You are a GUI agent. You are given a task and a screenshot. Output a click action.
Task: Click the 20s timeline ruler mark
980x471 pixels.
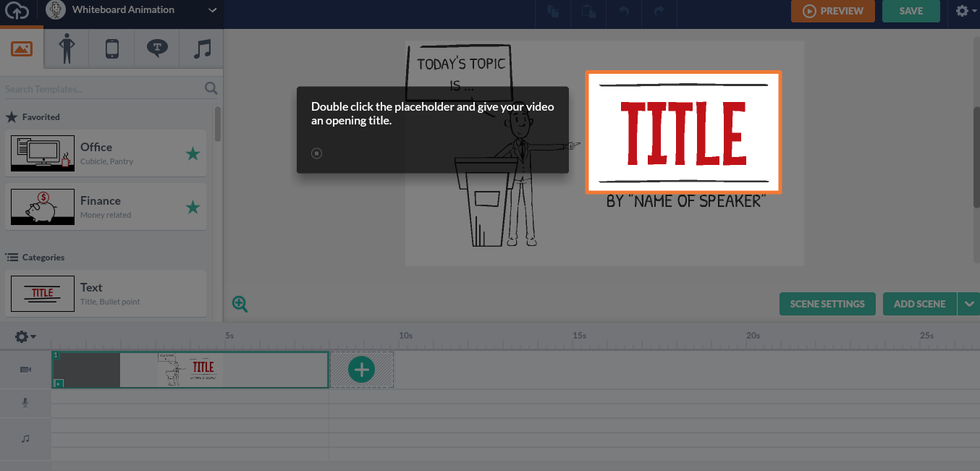coord(753,336)
